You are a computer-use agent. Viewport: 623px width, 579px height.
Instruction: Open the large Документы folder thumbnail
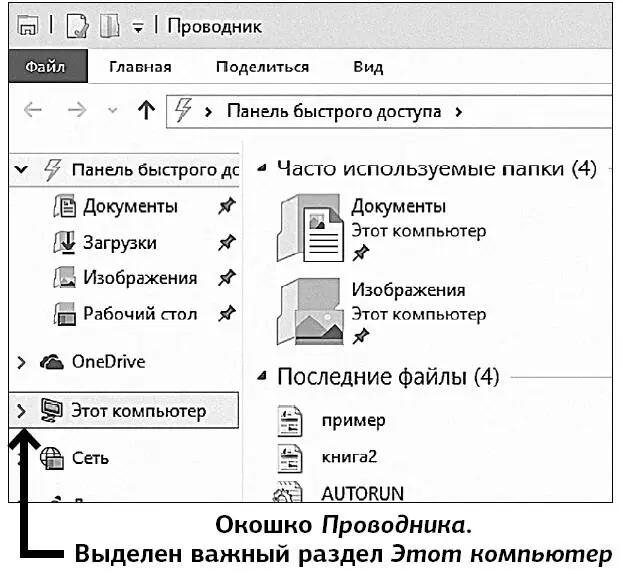310,228
